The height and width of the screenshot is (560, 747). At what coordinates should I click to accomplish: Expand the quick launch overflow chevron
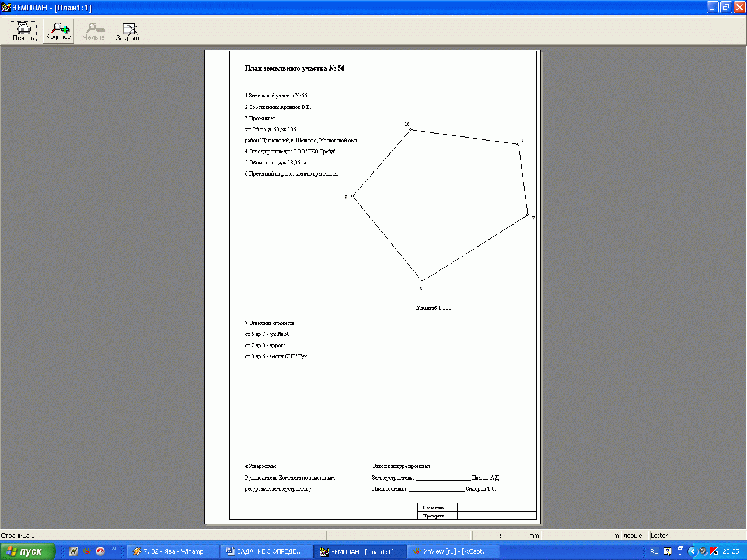[114, 549]
